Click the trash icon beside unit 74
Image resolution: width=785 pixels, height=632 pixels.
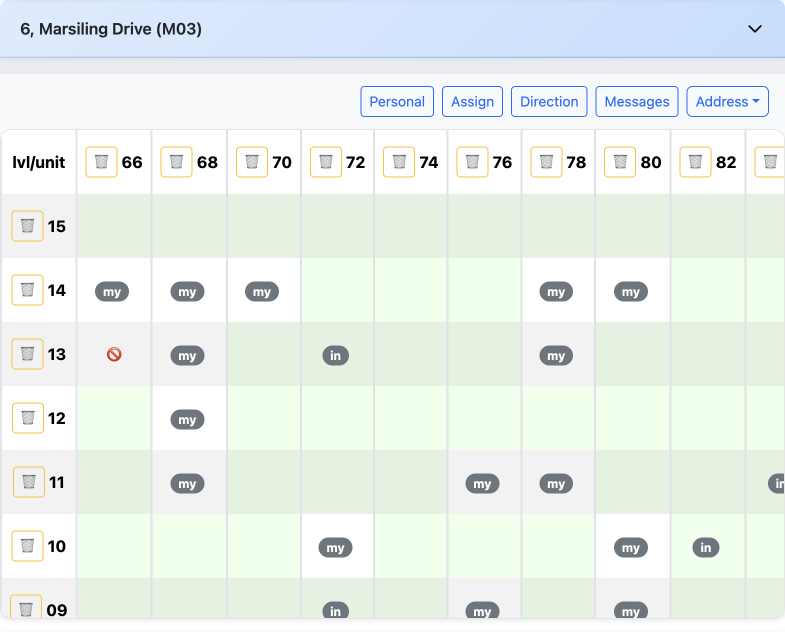pyautogui.click(x=399, y=162)
